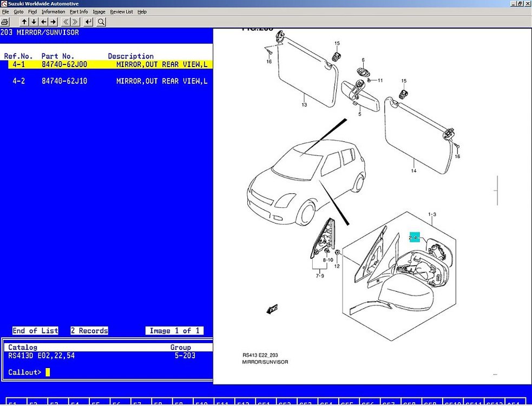Click the double left chevron button
The image size is (532, 406).
click(66, 22)
